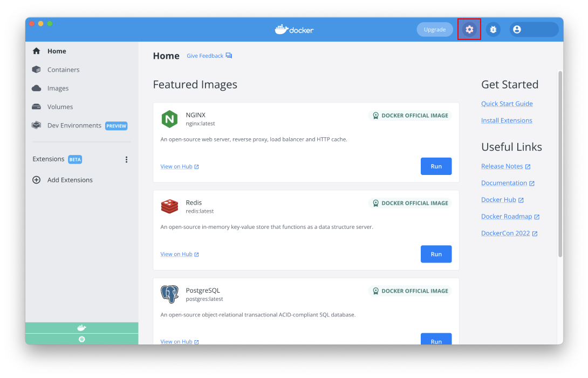Open the Extensions three-dot menu
Viewport: 588px width, 378px height.
point(126,159)
